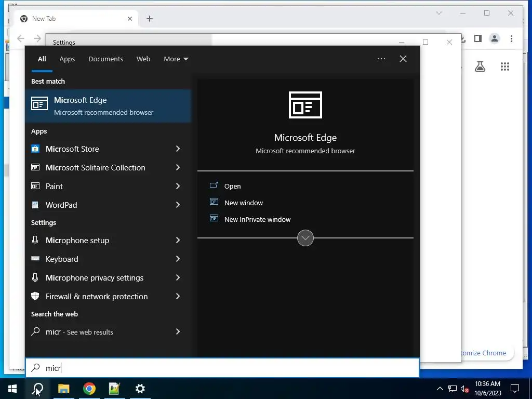
Task: Open the More filter dropdown
Action: 176,59
